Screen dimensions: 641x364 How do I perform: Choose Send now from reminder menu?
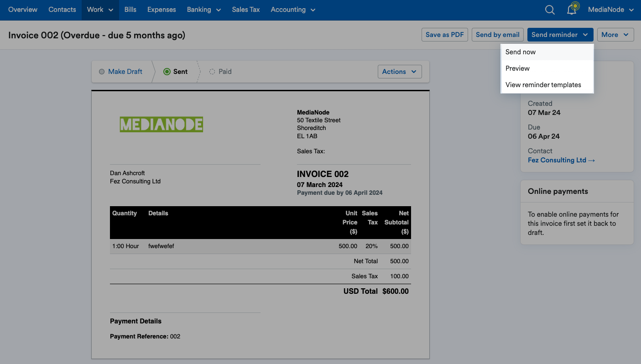click(547, 52)
